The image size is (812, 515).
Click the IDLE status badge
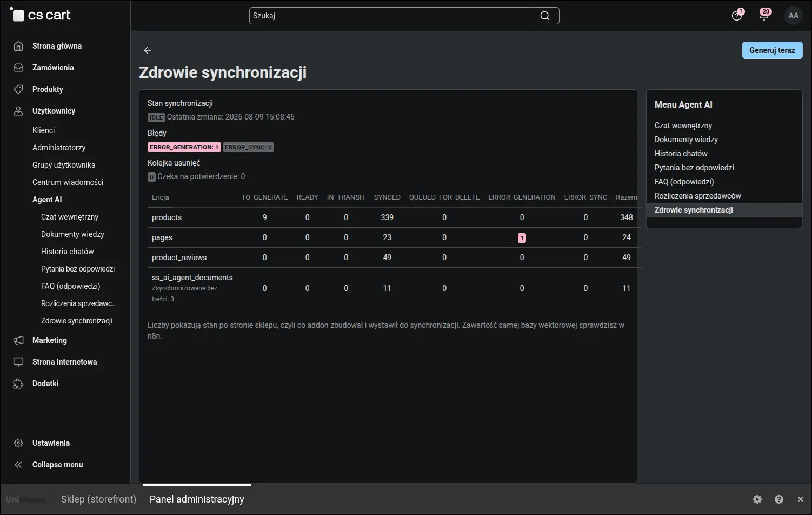156,117
